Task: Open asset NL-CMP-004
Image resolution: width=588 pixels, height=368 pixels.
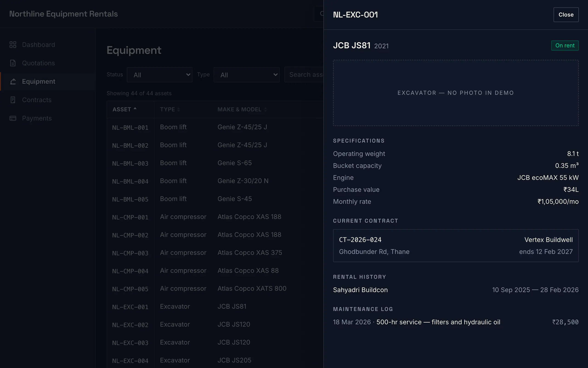Action: pos(215,271)
